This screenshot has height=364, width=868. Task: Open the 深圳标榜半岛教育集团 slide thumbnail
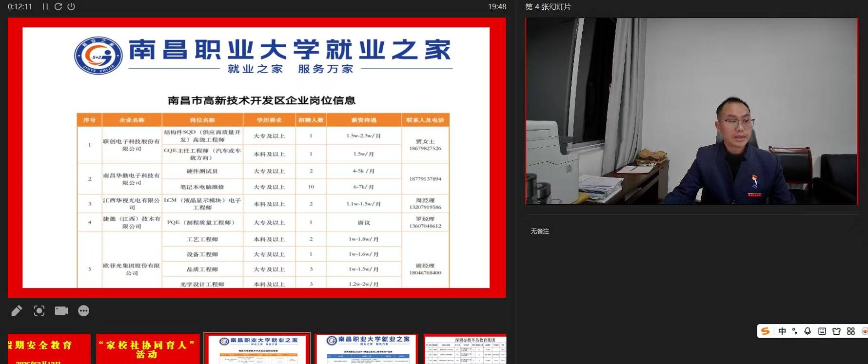(x=465, y=349)
